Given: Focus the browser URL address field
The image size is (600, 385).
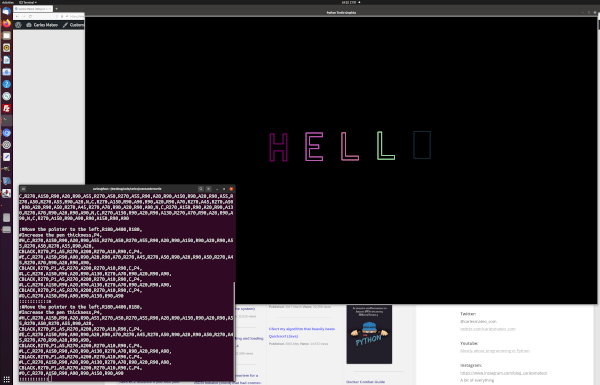Looking at the screenshot, I should [71, 16].
